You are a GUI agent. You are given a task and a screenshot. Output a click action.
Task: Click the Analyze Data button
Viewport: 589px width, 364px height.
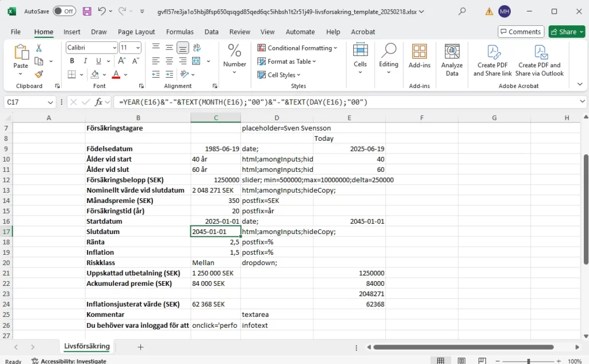click(x=452, y=60)
